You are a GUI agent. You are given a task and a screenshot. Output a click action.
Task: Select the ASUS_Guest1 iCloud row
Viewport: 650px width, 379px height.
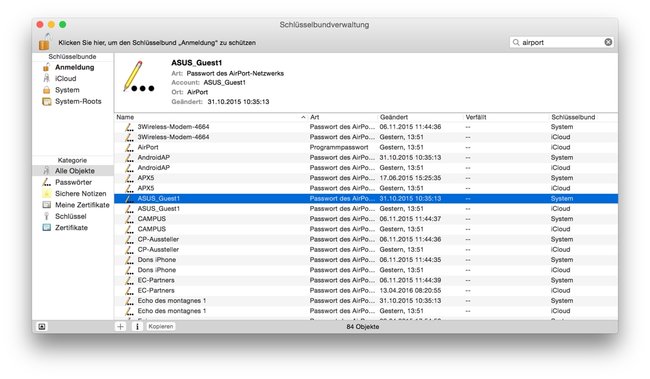tap(366, 209)
